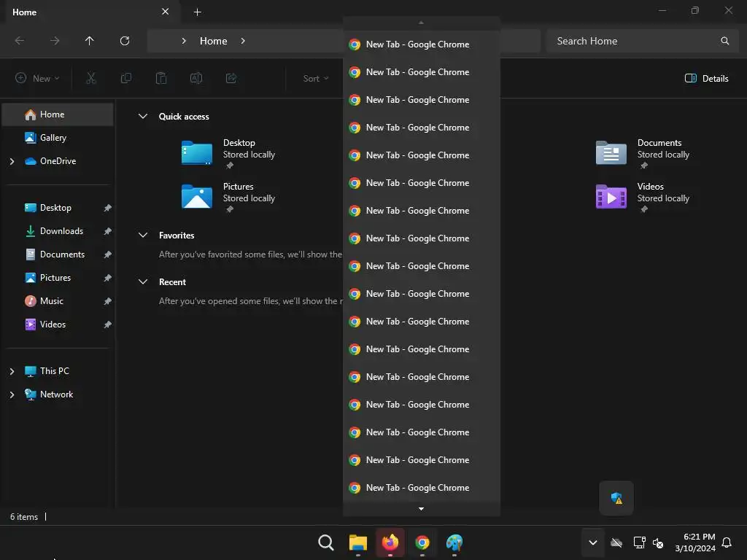The image size is (747, 560).
Task: Open the New dropdown menu
Action: [38, 78]
